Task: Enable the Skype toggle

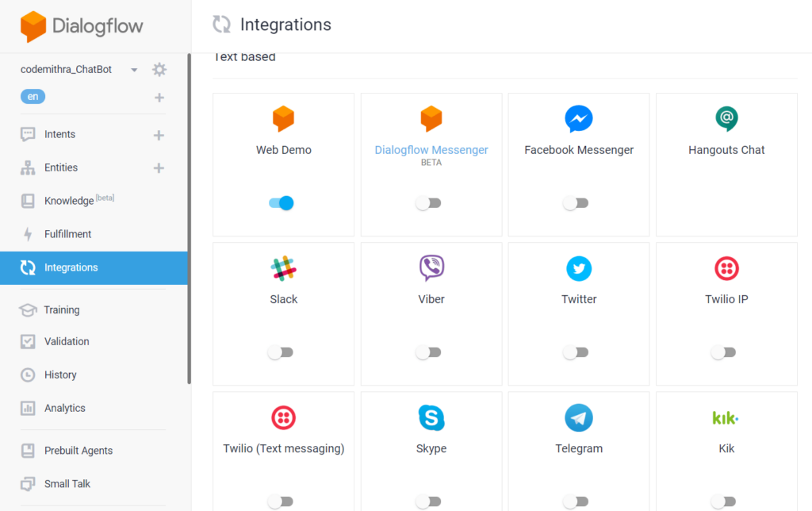Action: (x=428, y=501)
